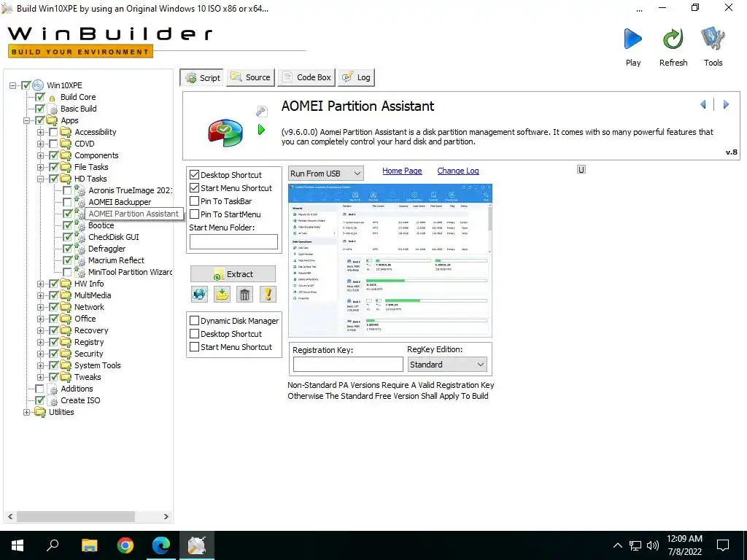747x560 pixels.
Task: Switch to the Code Box tab
Action: tap(306, 77)
